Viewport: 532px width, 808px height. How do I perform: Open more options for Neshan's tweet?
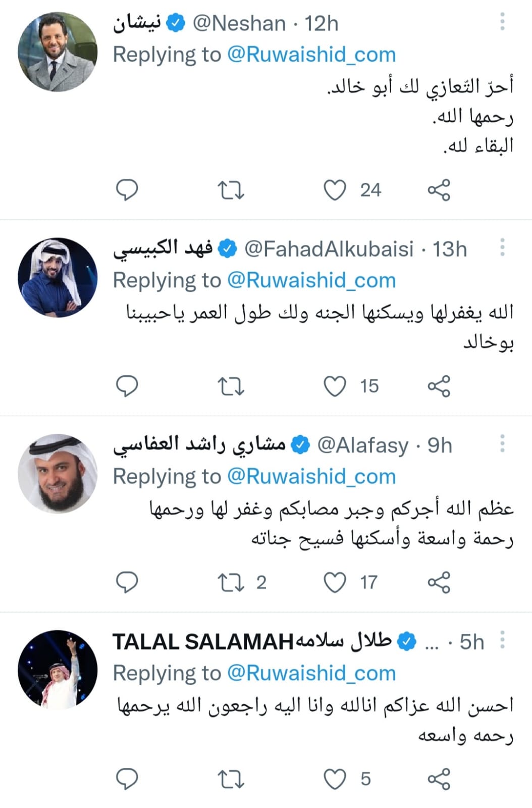502,22
